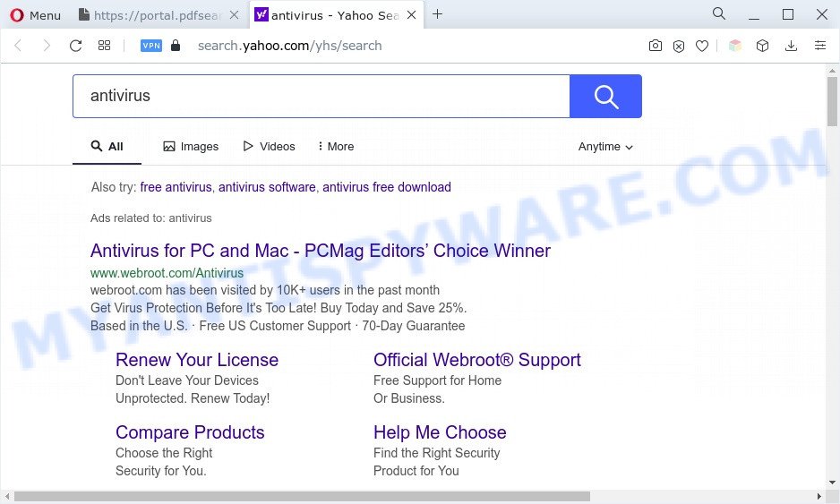Click the horizontal scrollbar right arrow

pos(819,497)
